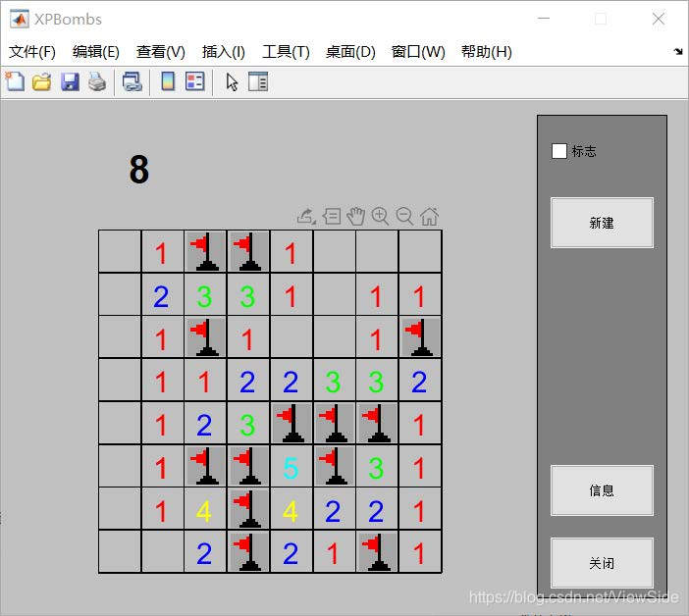Open the 文件(F) menu
Image resolution: width=689 pixels, height=616 pixels.
(x=32, y=52)
